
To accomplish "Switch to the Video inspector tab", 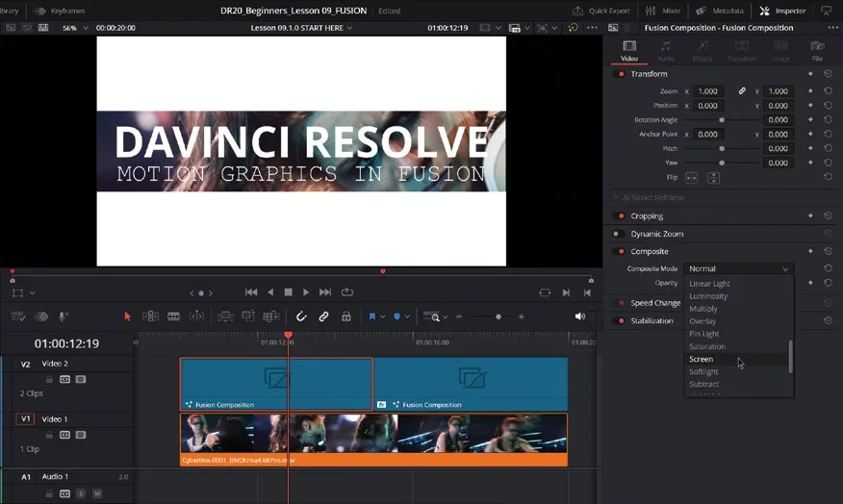I will point(629,51).
